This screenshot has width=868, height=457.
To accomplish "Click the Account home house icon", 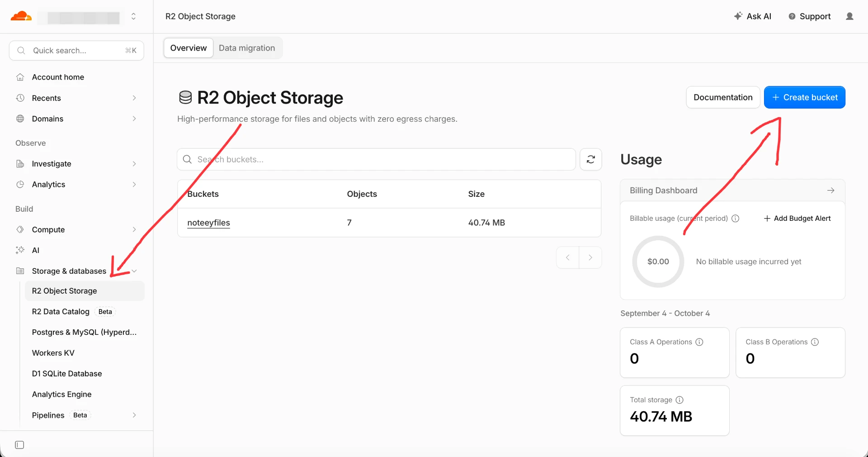I will pos(20,77).
